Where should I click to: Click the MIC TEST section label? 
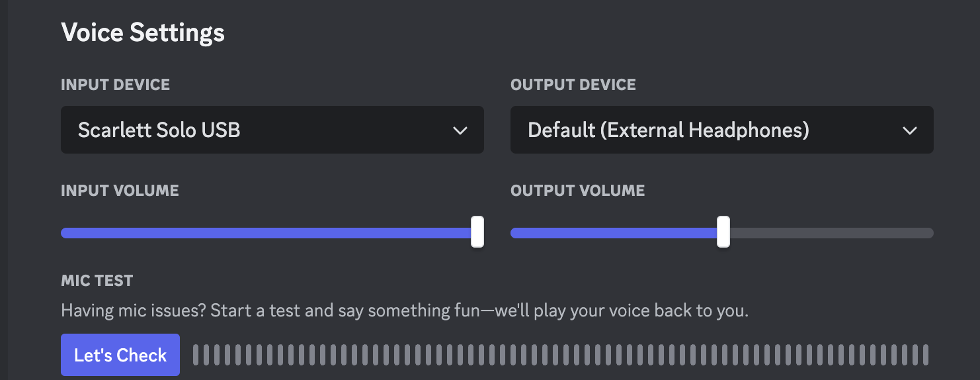(x=97, y=280)
